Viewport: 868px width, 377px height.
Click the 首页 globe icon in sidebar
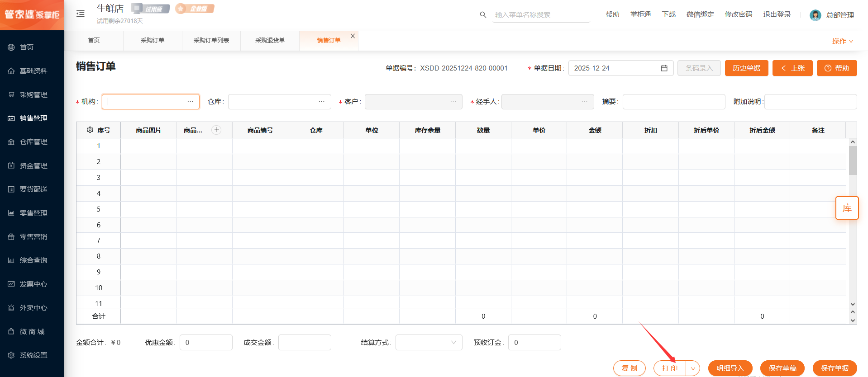pos(11,47)
